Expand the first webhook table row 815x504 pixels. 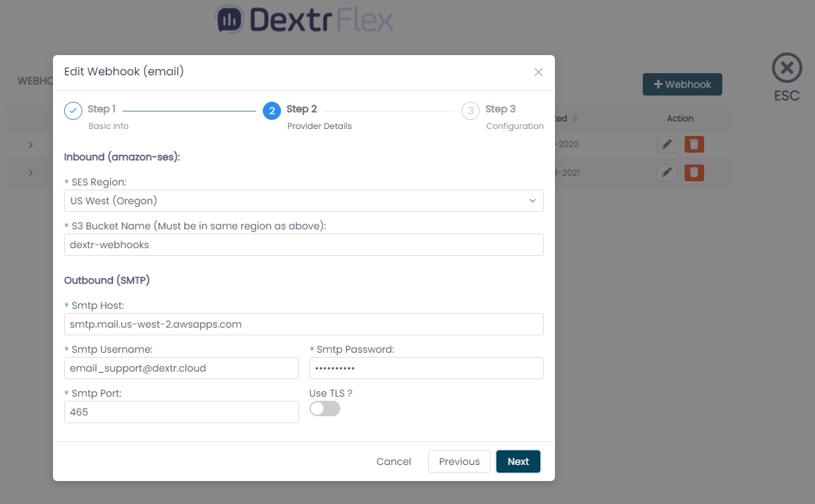(31, 145)
